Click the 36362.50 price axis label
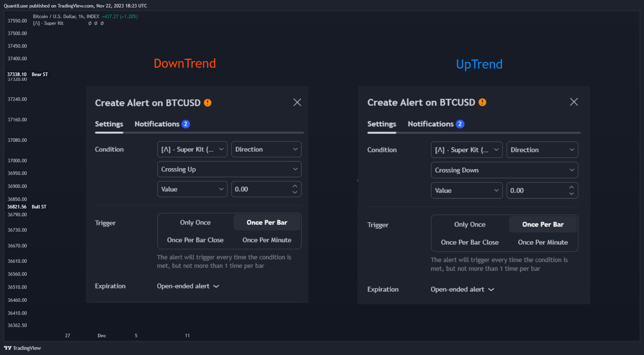The height and width of the screenshot is (355, 644). [17, 325]
